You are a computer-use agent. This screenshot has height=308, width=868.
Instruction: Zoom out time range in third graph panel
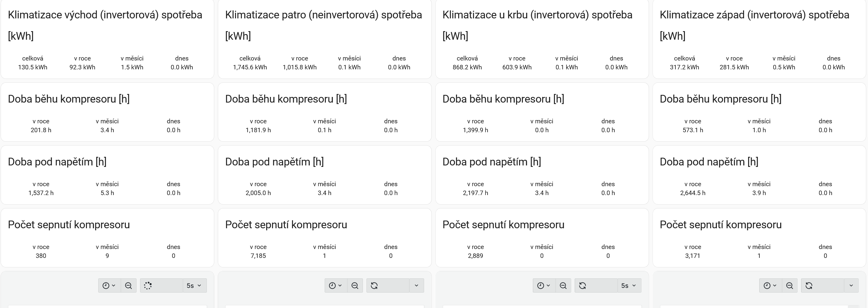(x=563, y=285)
